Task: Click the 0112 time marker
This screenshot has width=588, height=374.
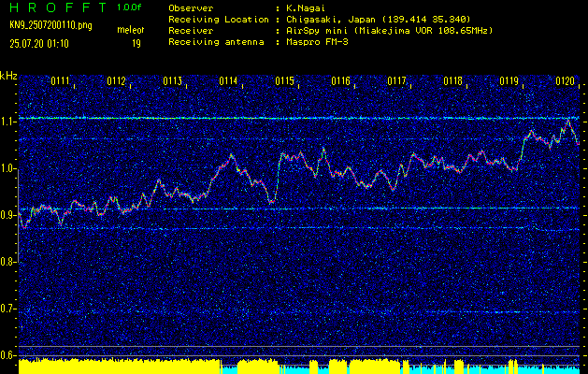Action: point(116,80)
